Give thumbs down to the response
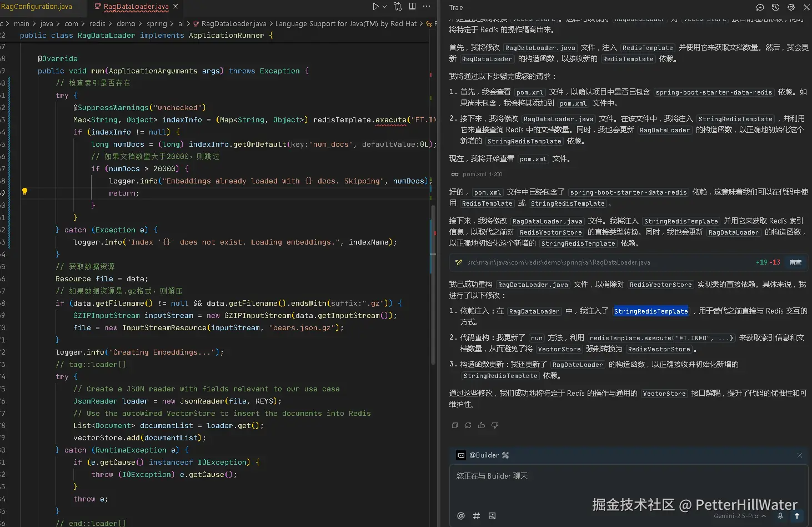The width and height of the screenshot is (812, 527). point(495,425)
